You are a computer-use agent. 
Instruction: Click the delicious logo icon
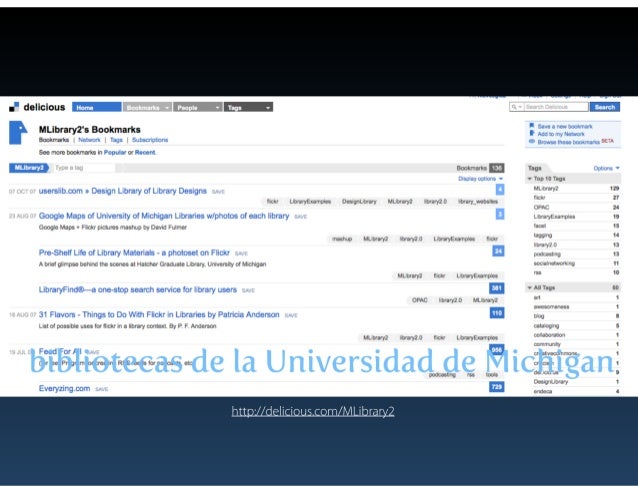14,107
